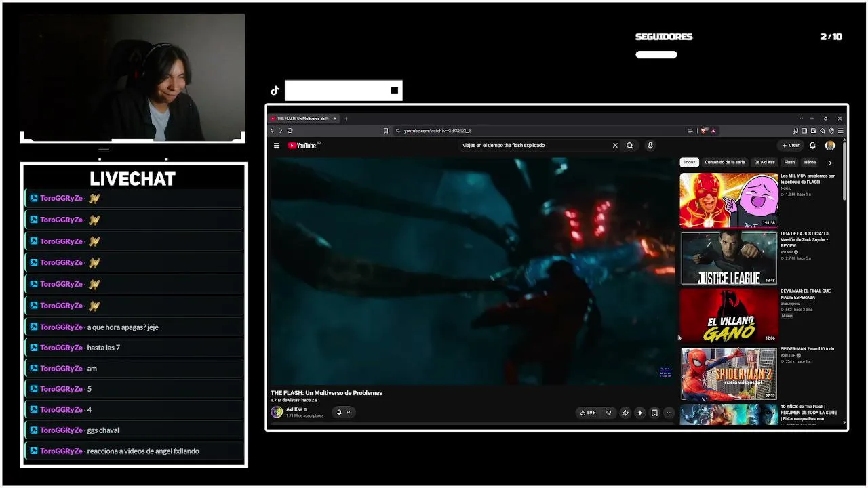The image size is (868, 488).
Task: Open DEVILMAN: EL FINAL video title
Action: tap(807, 294)
